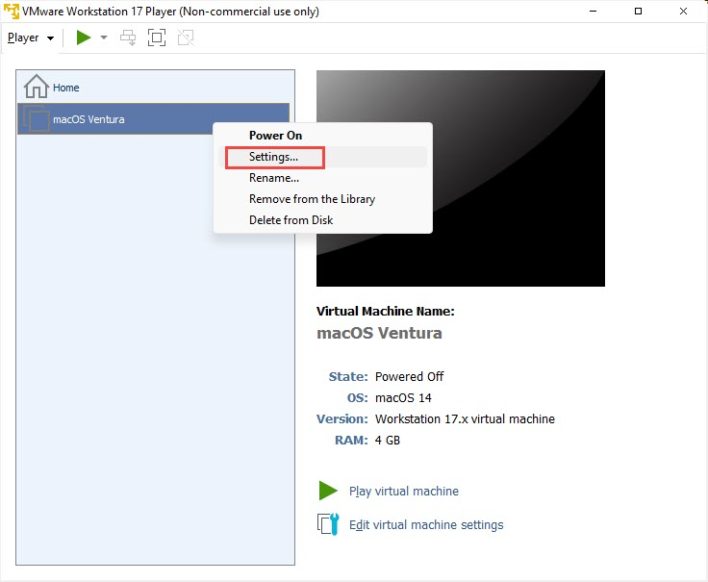Viewport: 708px width, 582px height.
Task: Click the Home house icon
Action: (x=36, y=86)
